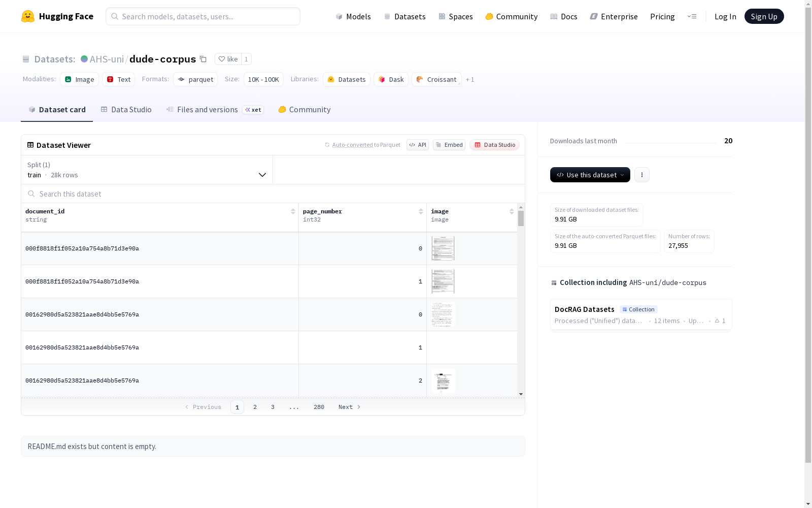The width and height of the screenshot is (812, 508).
Task: Select the parquet format tag
Action: (195, 79)
